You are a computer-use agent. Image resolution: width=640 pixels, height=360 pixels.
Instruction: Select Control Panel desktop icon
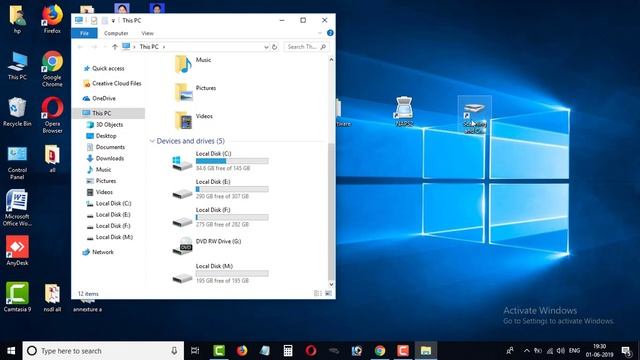click(x=17, y=163)
